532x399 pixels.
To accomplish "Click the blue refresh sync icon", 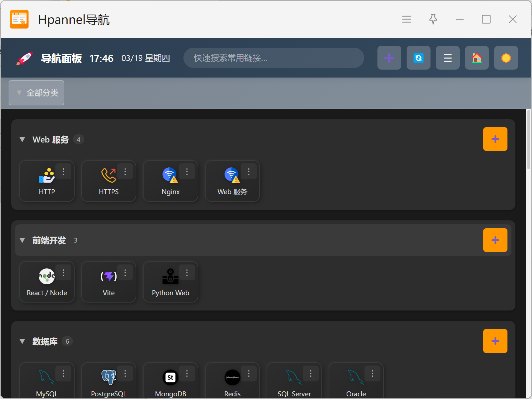I will 418,58.
